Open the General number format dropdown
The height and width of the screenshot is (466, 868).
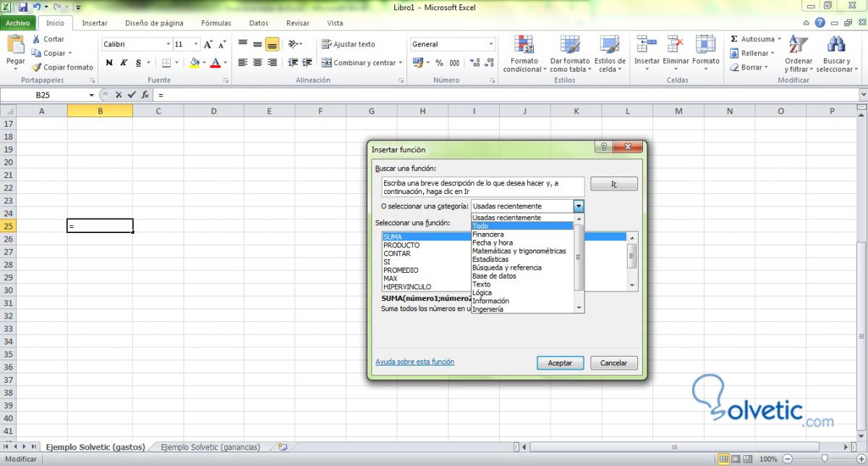(492, 44)
